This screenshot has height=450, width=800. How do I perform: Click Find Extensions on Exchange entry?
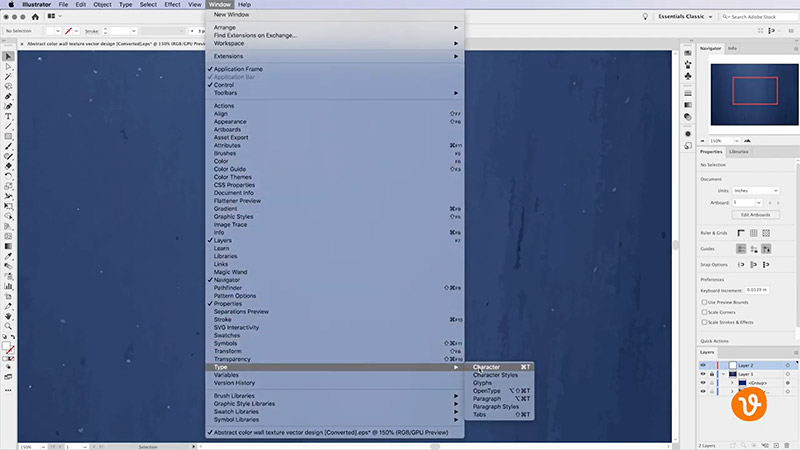pos(335,35)
